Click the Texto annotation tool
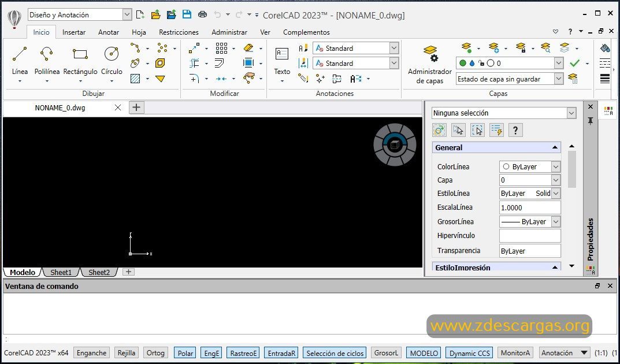 [x=282, y=64]
